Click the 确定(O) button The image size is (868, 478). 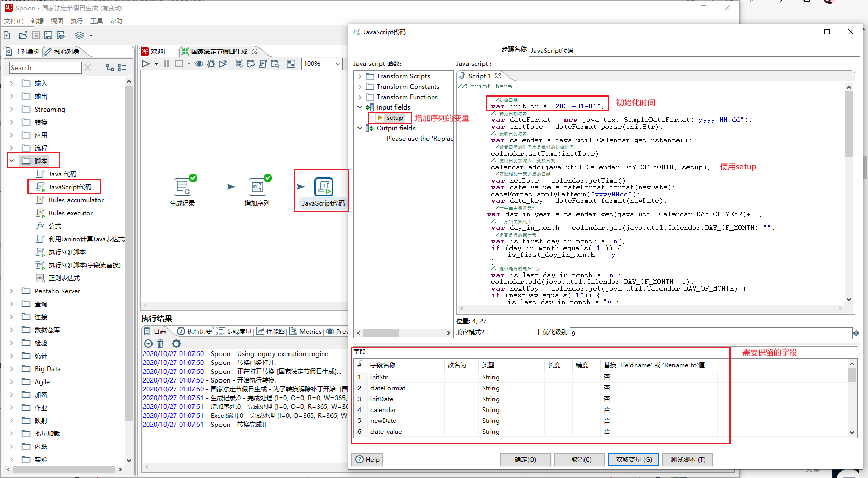click(x=525, y=459)
